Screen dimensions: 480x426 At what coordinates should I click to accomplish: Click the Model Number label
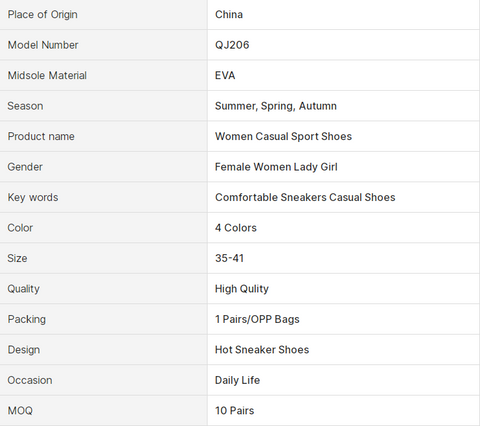tap(43, 45)
